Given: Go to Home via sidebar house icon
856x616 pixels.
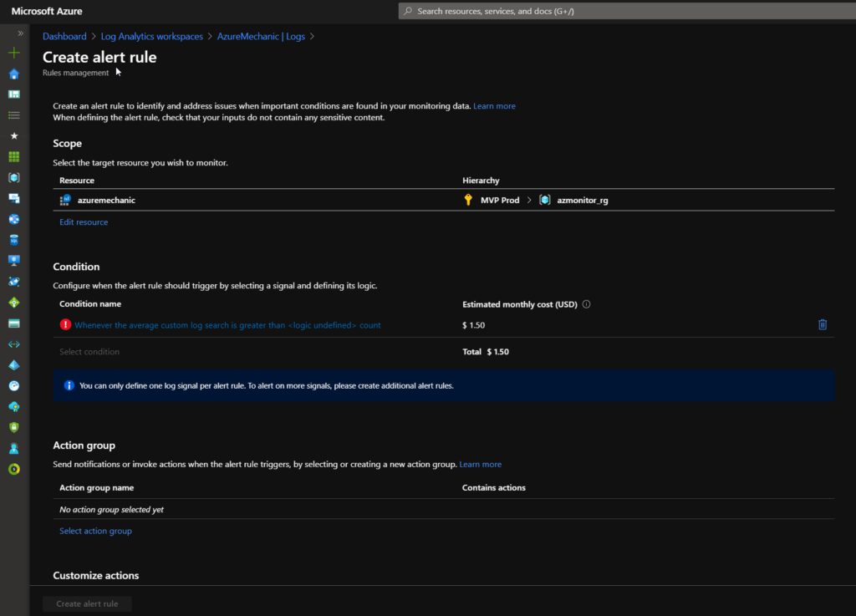Looking at the screenshot, I should point(14,74).
